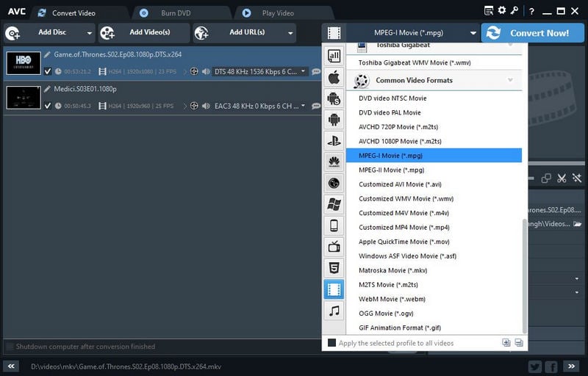Uncheck the Medici.S03E01 video checkbox

pyautogui.click(x=48, y=106)
